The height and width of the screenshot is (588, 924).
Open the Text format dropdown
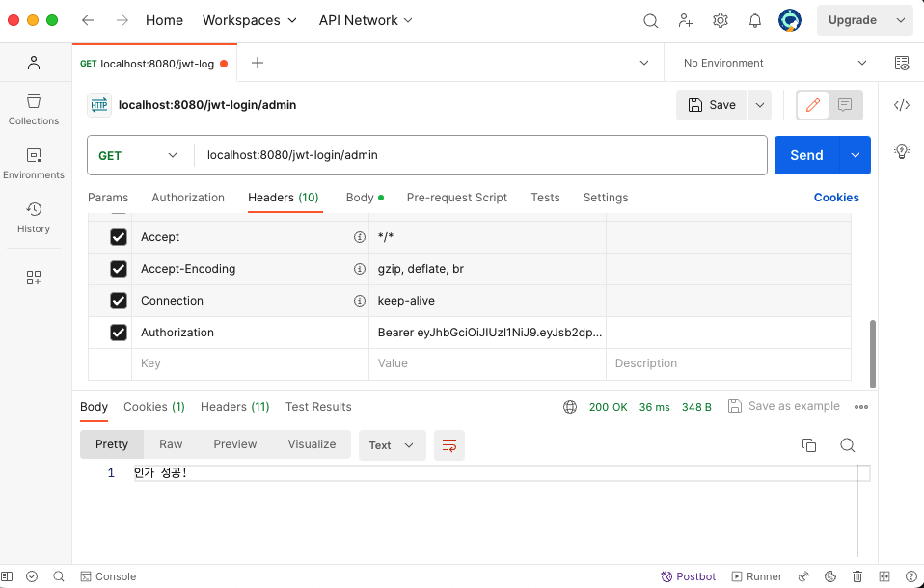[392, 445]
